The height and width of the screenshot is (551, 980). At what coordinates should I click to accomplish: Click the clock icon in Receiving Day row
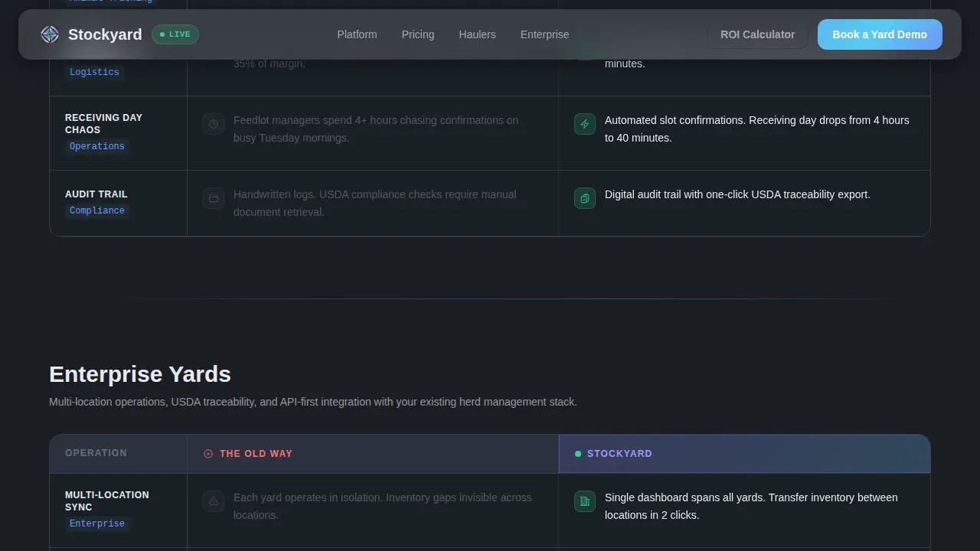(214, 124)
